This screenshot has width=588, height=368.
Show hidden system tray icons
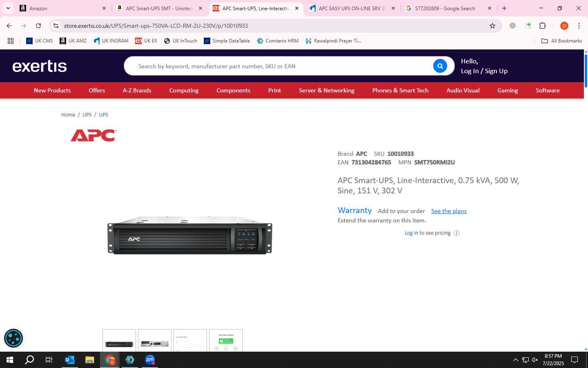coord(515,360)
